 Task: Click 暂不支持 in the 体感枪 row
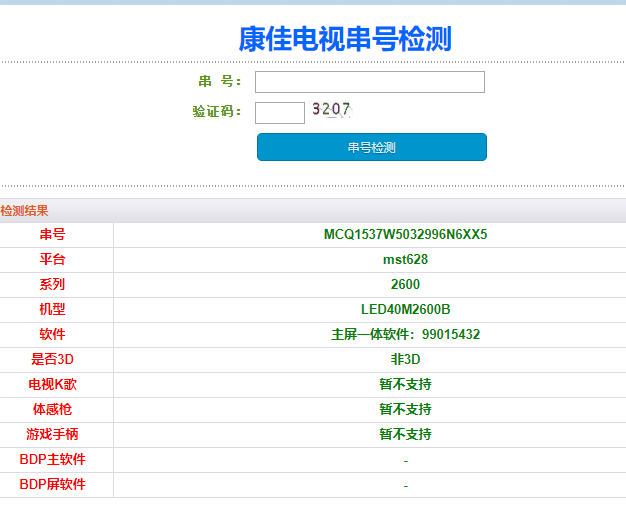pyautogui.click(x=405, y=409)
